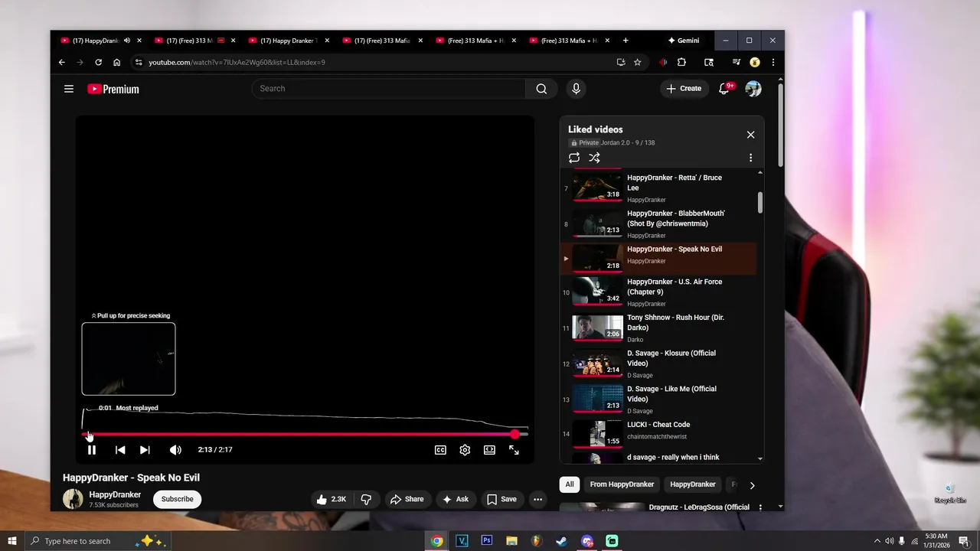
Task: Open a new browser tab with plus icon
Action: [626, 41]
